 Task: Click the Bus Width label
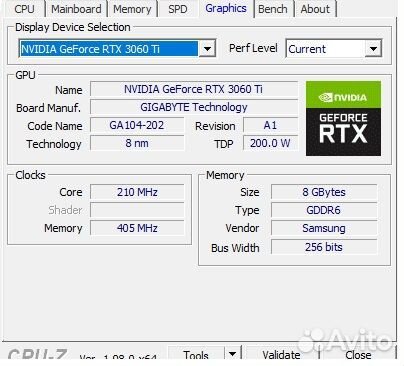pos(235,248)
